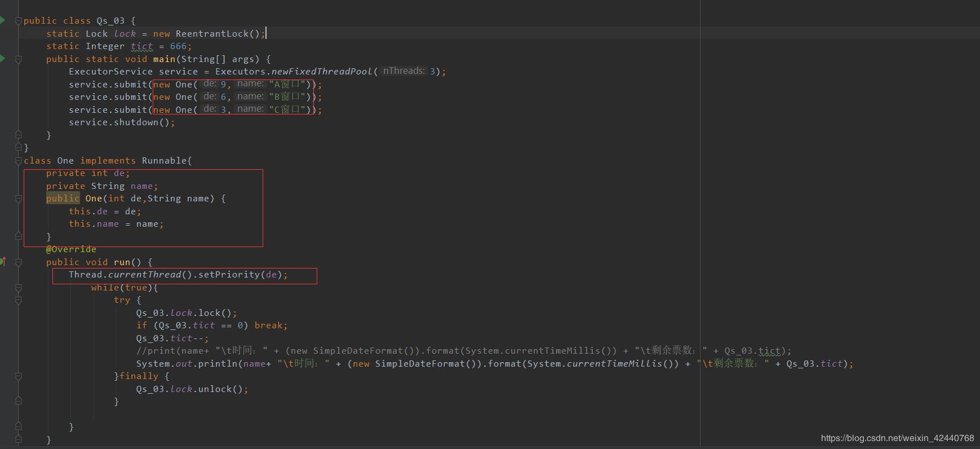Collapse the Qs_03 class fold marker
This screenshot has height=449, width=980.
18,21
